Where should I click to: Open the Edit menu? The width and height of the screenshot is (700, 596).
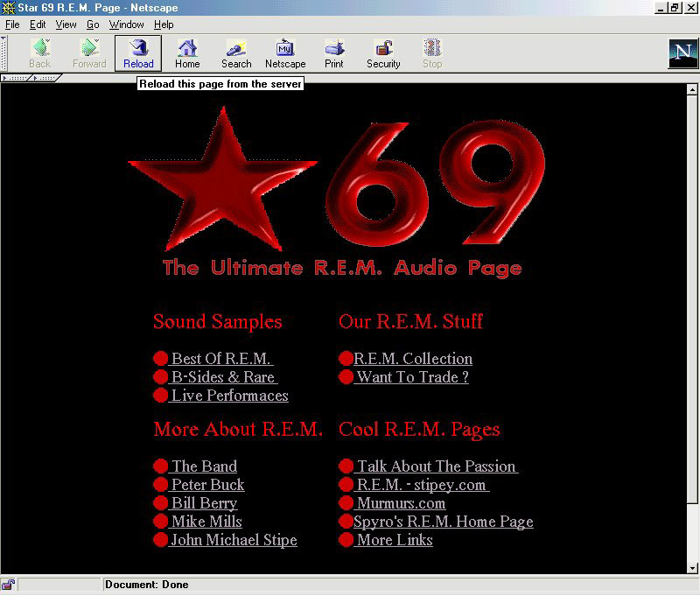[x=38, y=25]
